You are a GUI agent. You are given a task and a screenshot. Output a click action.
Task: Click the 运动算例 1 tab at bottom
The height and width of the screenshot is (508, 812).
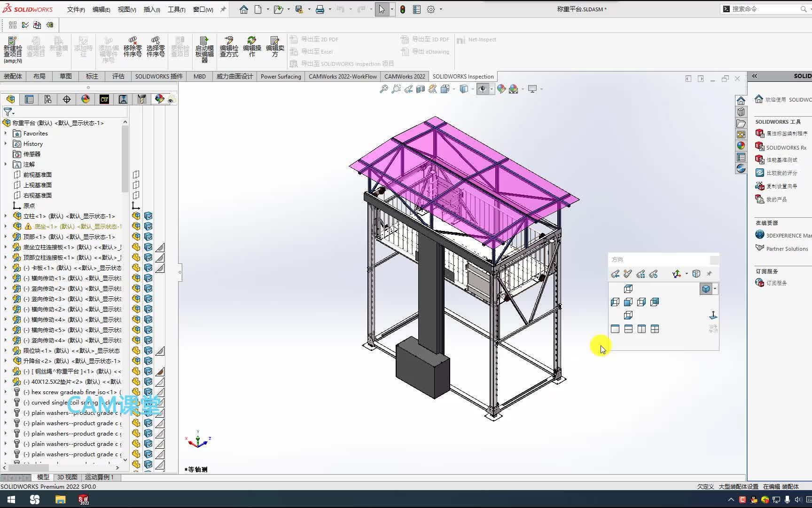[99, 477]
